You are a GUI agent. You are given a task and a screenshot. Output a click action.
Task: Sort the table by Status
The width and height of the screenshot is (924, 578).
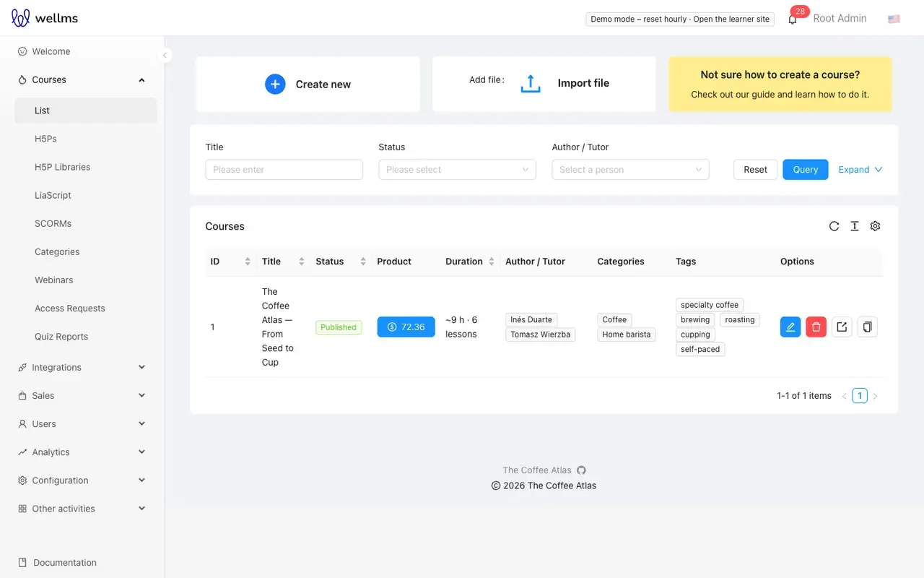click(x=363, y=262)
